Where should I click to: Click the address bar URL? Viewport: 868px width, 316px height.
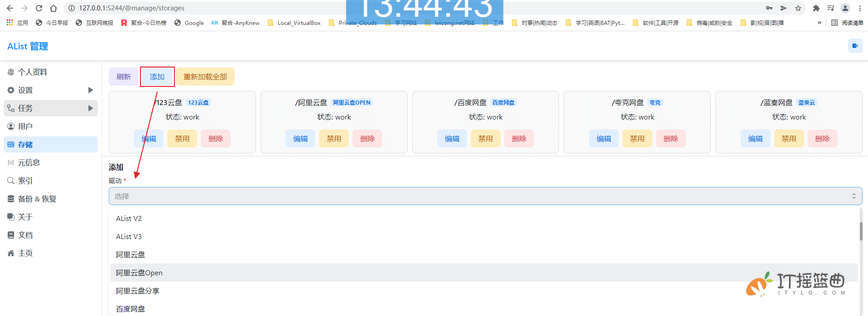131,8
